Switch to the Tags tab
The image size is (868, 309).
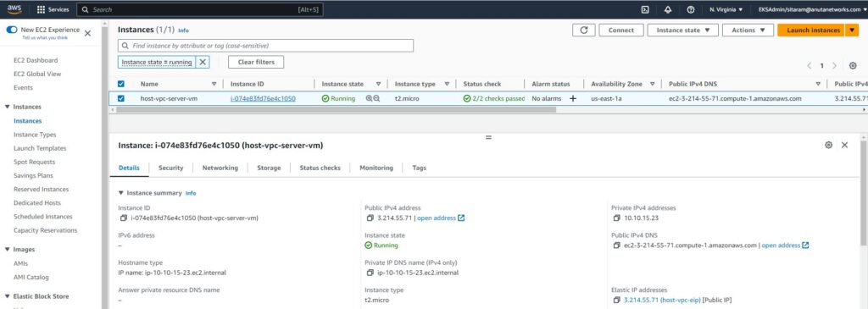coord(419,168)
